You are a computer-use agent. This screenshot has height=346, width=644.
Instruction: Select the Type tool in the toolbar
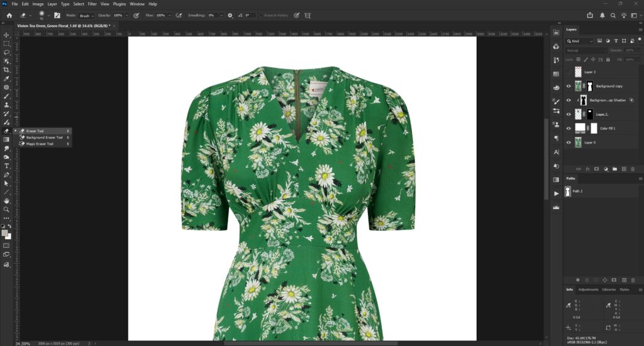point(6,166)
